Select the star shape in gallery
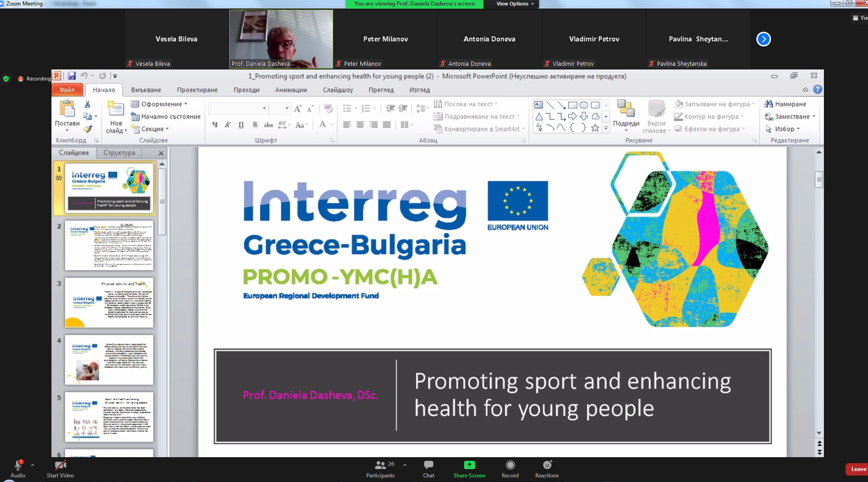 coord(595,128)
